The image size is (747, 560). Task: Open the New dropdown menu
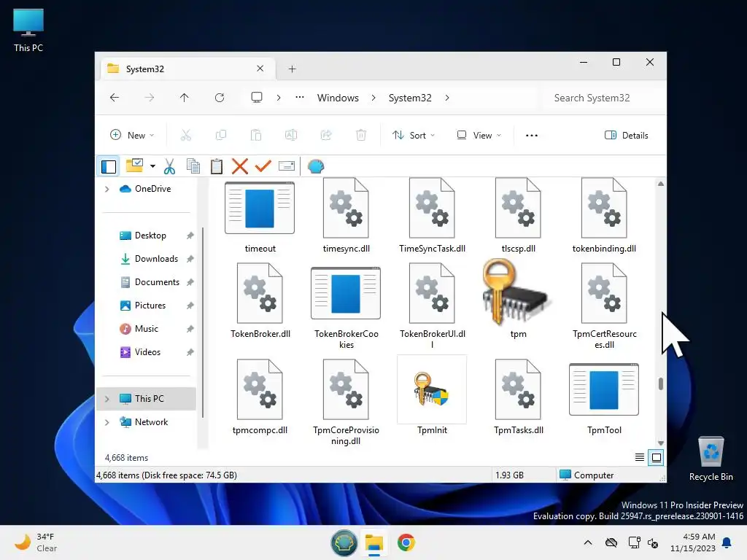point(132,135)
